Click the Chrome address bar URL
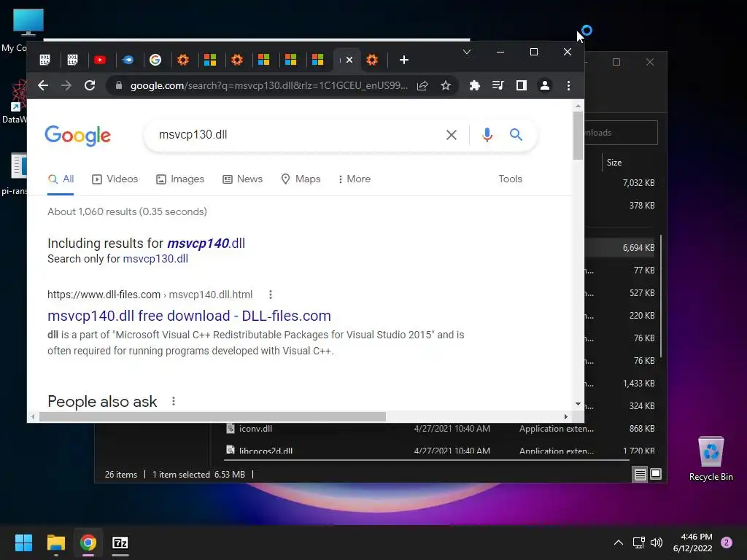This screenshot has width=747, height=560. click(x=269, y=86)
